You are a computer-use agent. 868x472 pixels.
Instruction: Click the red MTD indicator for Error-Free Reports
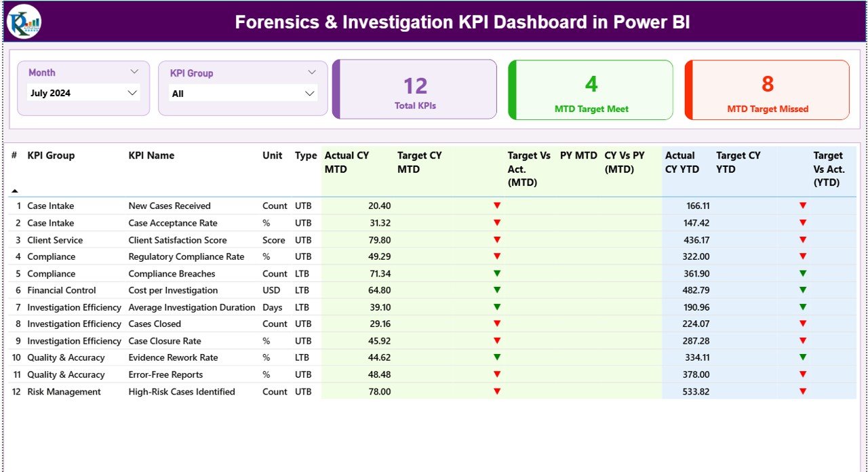coord(497,374)
